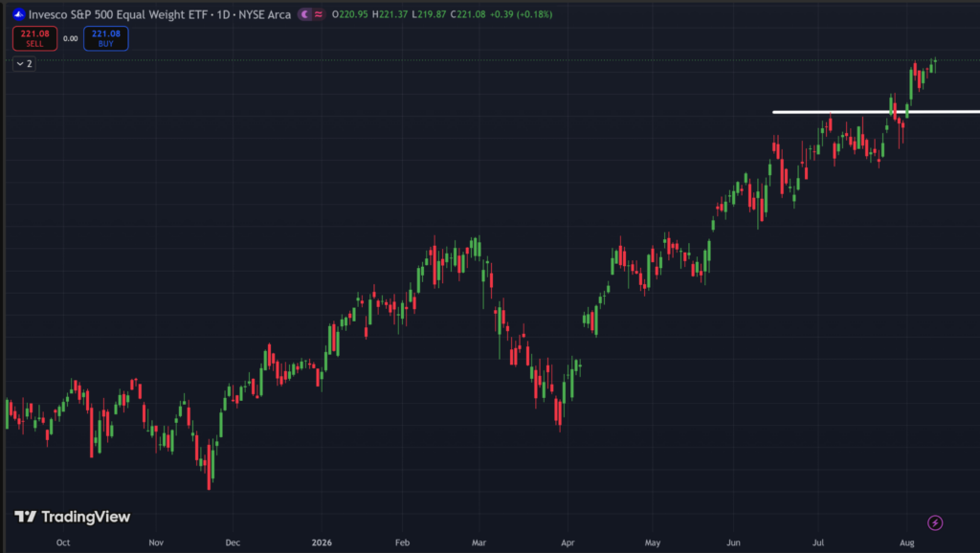The width and height of the screenshot is (980, 553).
Task: Click the 221.08 BUY button
Action: [105, 38]
